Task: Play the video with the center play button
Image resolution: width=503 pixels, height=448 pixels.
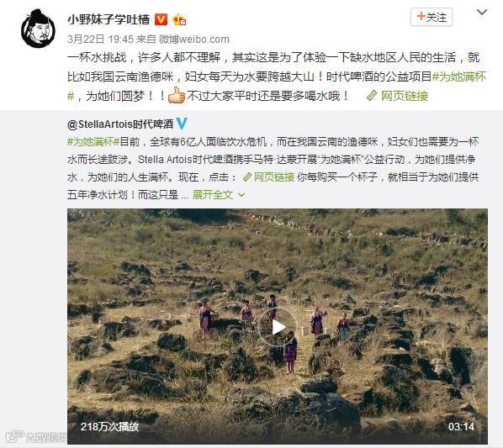Action: (278, 327)
